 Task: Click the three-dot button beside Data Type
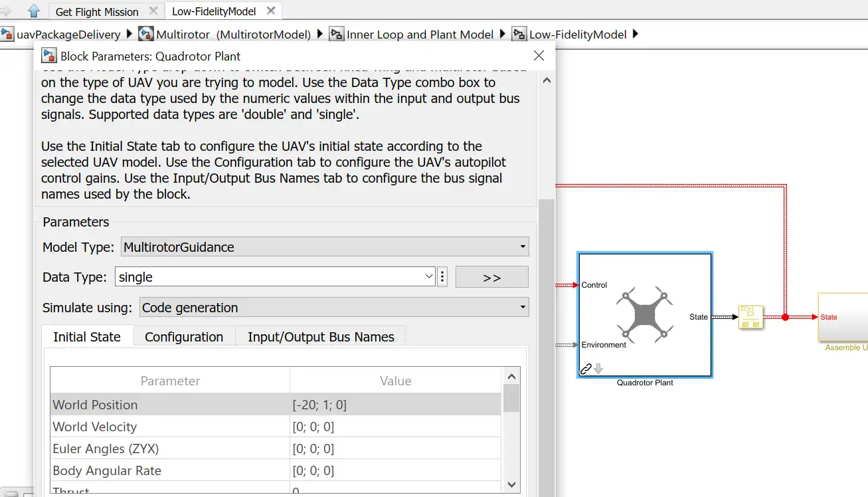443,277
